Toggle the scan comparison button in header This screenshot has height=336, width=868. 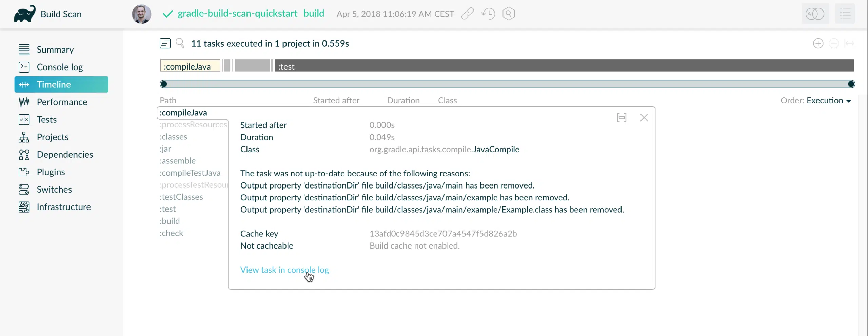pos(815,14)
